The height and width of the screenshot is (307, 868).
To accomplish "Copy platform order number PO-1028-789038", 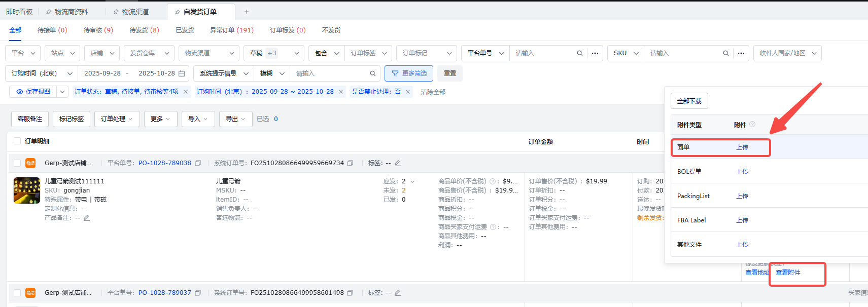I will pos(198,163).
